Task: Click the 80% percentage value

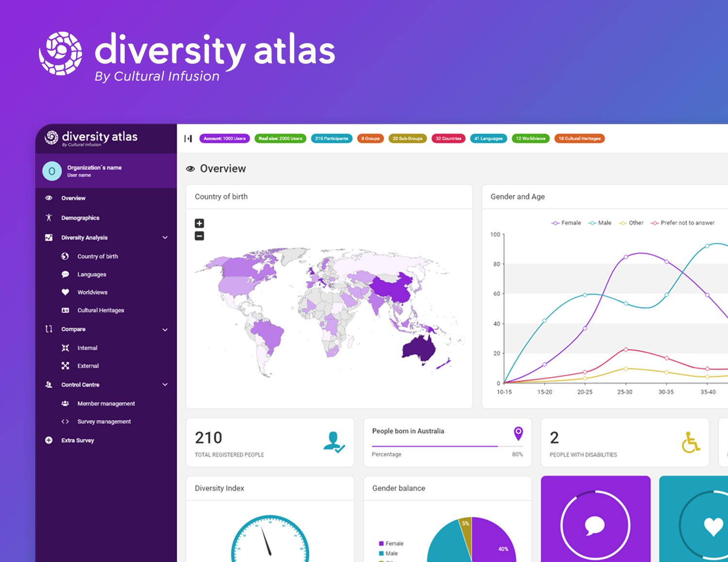Action: (x=517, y=454)
